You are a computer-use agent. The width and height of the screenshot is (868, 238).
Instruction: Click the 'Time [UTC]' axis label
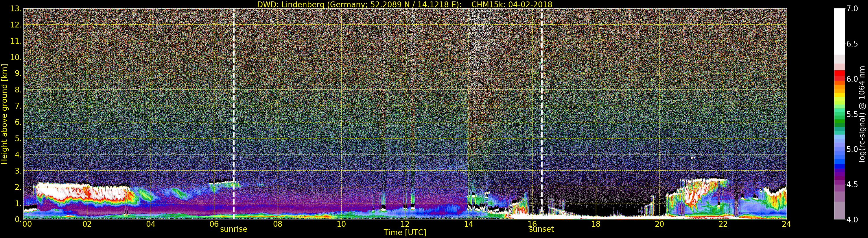click(405, 232)
